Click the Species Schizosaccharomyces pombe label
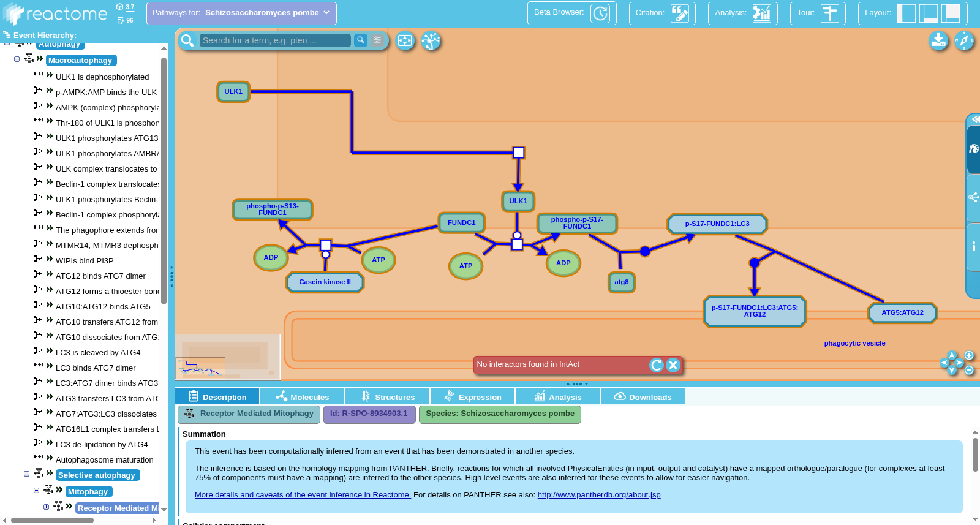This screenshot has width=980, height=525. 500,414
